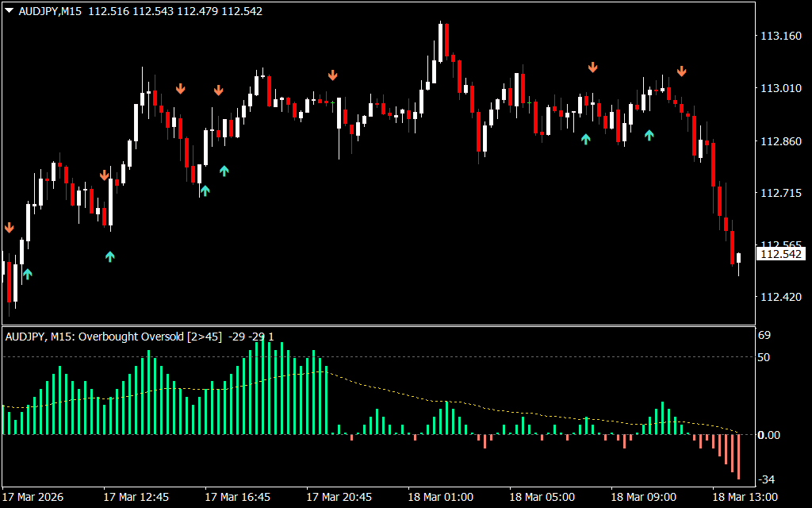The height and width of the screenshot is (508, 812).
Task: Click the -34 value on indicator scale
Action: pyautogui.click(x=767, y=479)
